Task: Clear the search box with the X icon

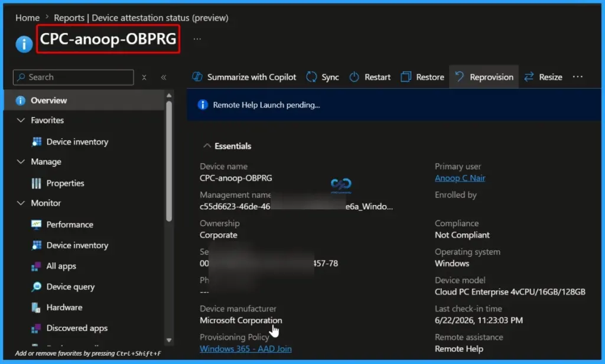Action: coord(144,77)
